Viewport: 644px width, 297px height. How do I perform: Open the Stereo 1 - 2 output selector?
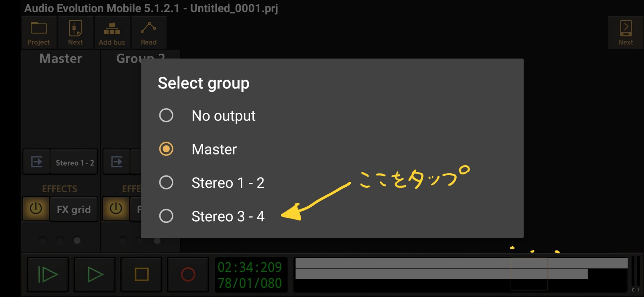point(74,163)
